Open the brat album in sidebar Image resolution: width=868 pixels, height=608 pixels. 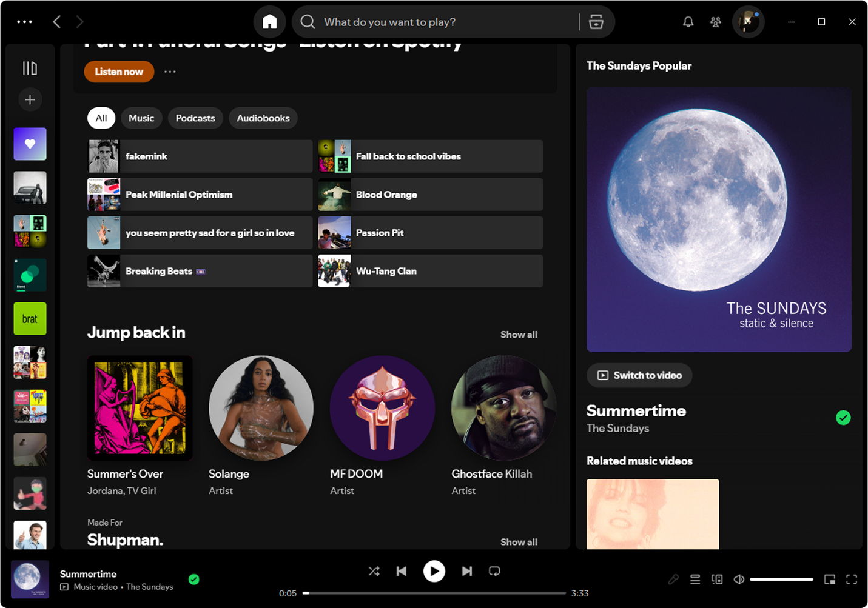(30, 318)
